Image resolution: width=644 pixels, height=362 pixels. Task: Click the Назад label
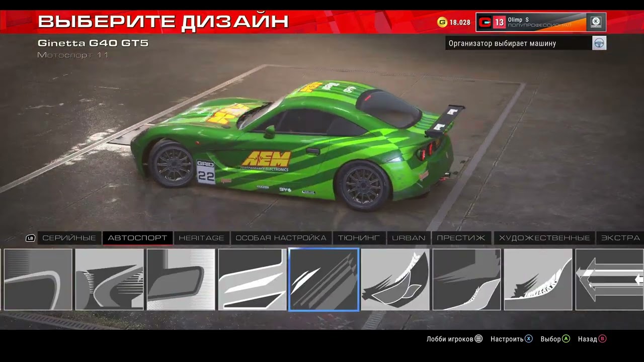click(x=587, y=339)
